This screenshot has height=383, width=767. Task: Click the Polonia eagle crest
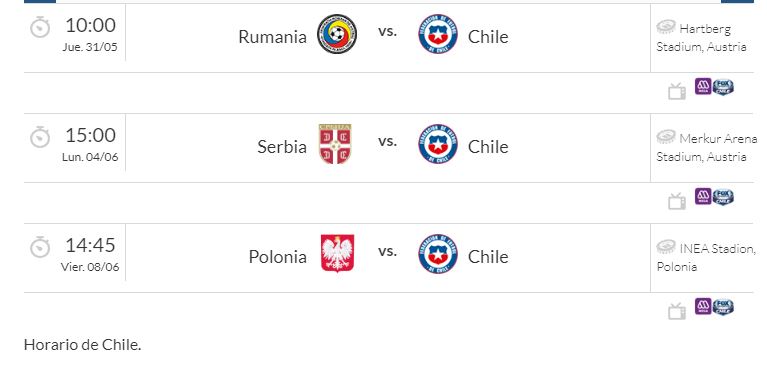pyautogui.click(x=338, y=253)
